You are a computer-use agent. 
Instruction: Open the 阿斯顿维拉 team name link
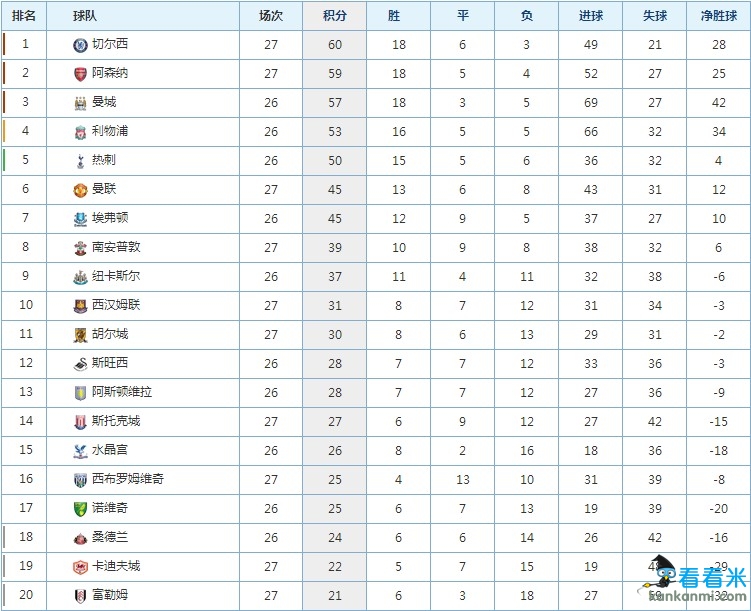(122, 393)
